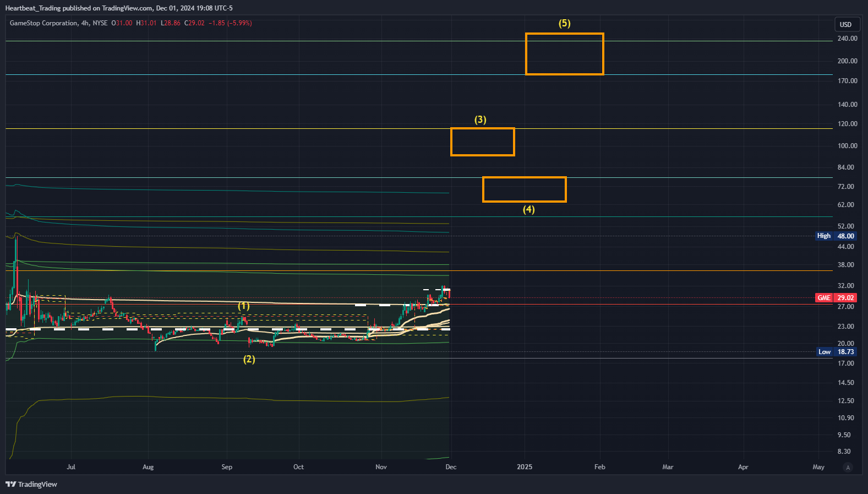Click the 240.00 price axis label
This screenshot has width=868, height=494.
pyautogui.click(x=847, y=39)
